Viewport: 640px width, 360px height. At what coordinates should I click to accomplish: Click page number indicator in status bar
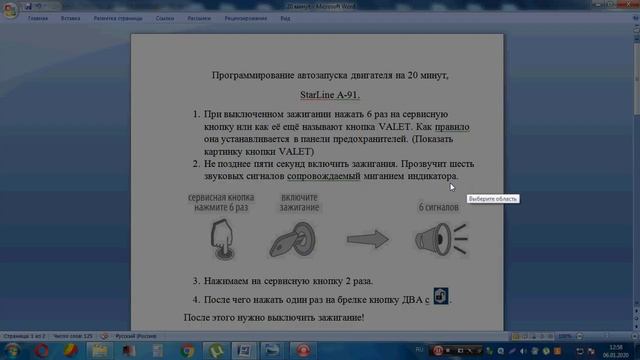click(x=24, y=336)
